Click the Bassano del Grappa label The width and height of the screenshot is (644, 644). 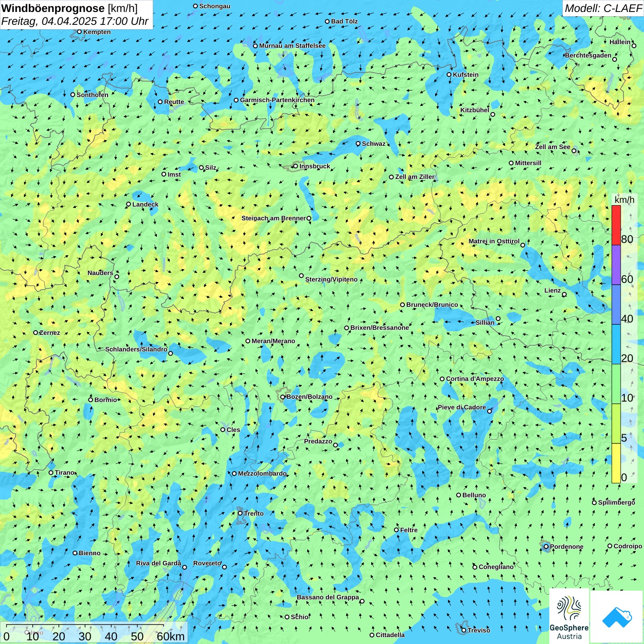pos(328,597)
